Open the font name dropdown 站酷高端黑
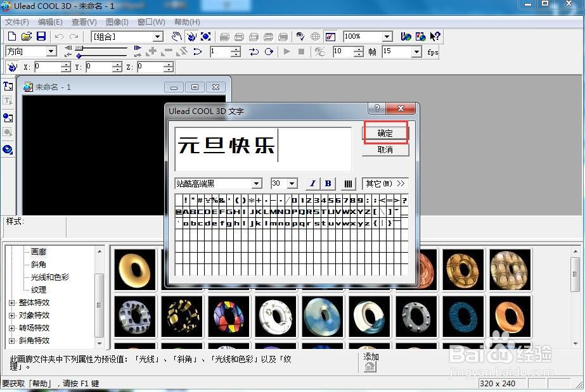 tap(256, 183)
